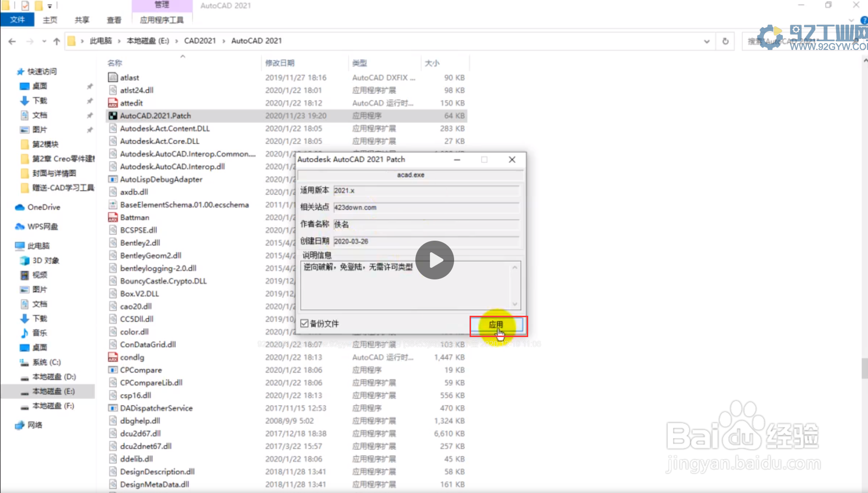Viewport: 868px width, 493px height.
Task: Click the forward navigation arrow
Action: tap(30, 41)
